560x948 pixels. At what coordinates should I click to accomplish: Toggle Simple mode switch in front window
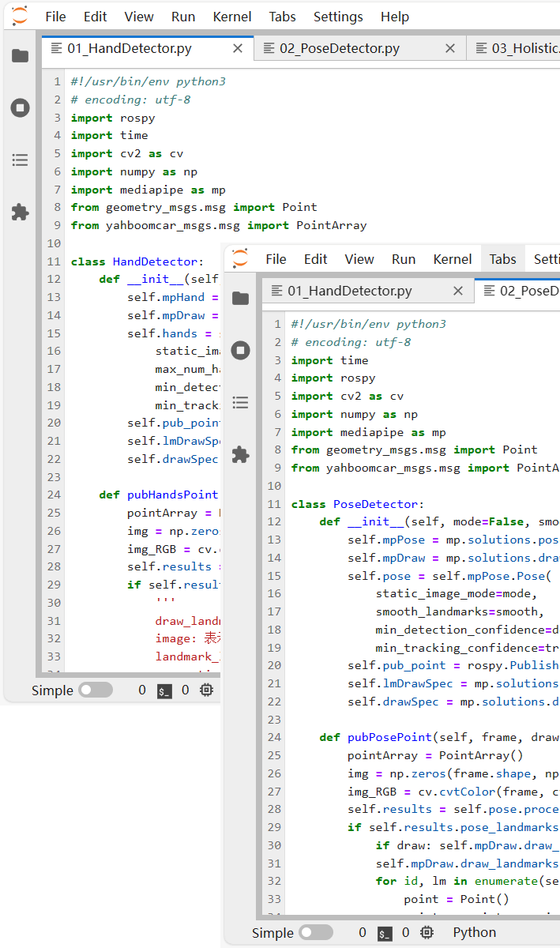pyautogui.click(x=316, y=933)
